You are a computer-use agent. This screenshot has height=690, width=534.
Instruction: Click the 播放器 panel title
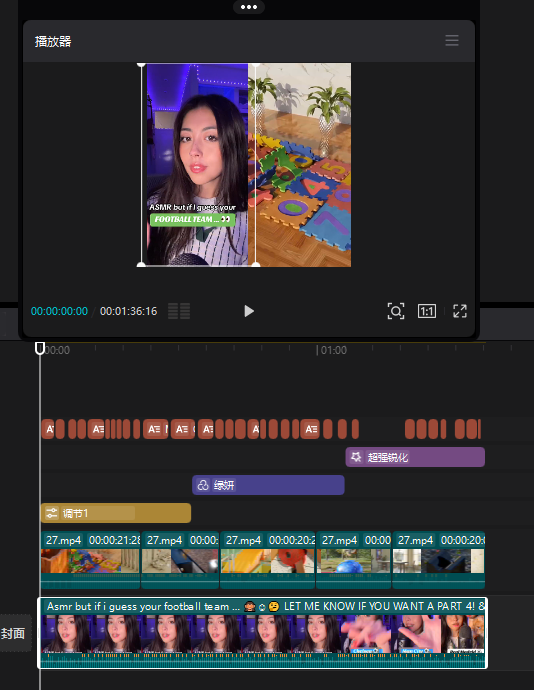[53, 41]
